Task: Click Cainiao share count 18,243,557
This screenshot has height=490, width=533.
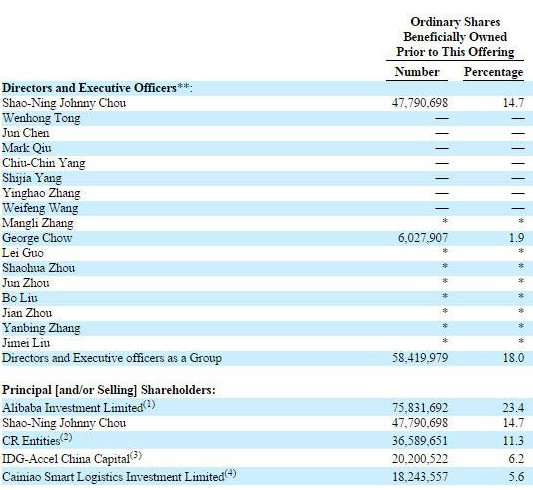Action: click(x=420, y=477)
